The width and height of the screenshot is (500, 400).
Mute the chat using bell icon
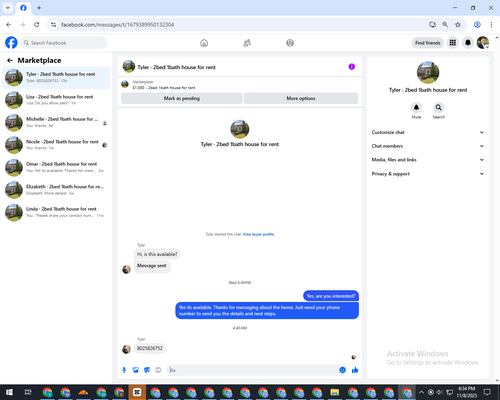(x=416, y=107)
